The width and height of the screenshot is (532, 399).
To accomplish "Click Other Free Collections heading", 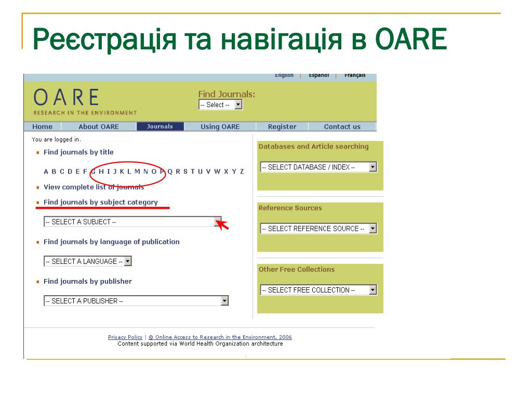I will coord(297,270).
